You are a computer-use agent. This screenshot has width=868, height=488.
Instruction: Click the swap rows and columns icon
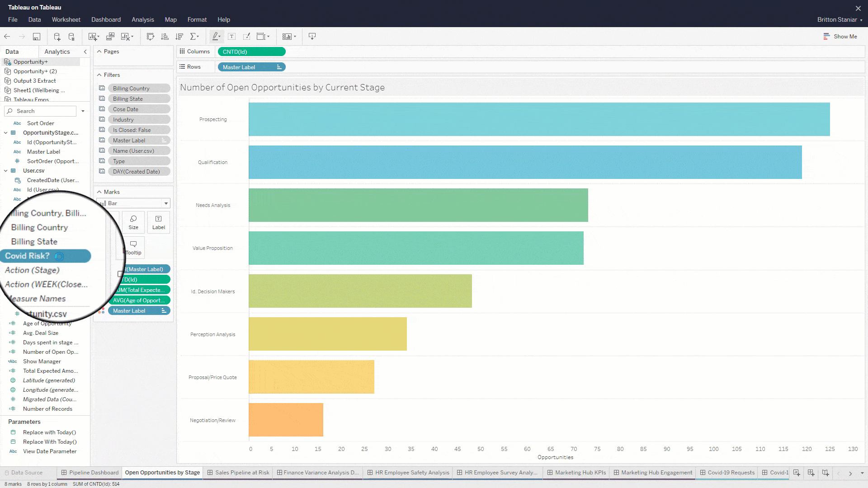coord(150,36)
